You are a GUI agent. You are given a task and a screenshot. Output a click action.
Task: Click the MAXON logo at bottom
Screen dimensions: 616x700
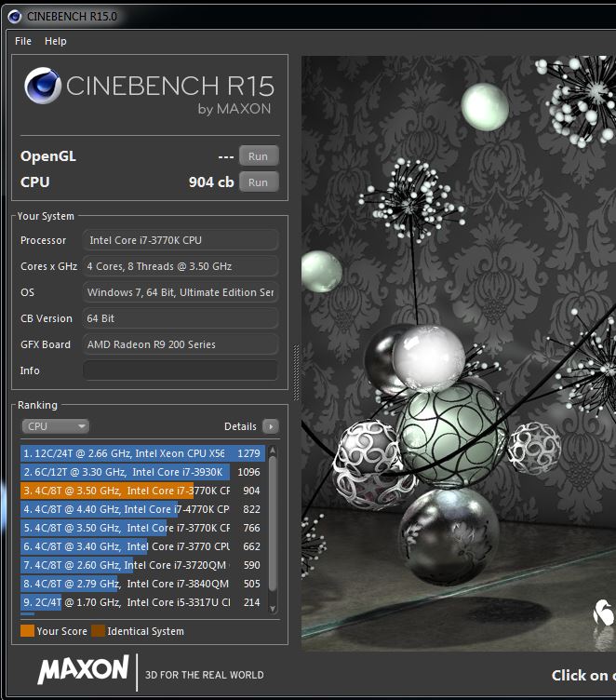(84, 669)
